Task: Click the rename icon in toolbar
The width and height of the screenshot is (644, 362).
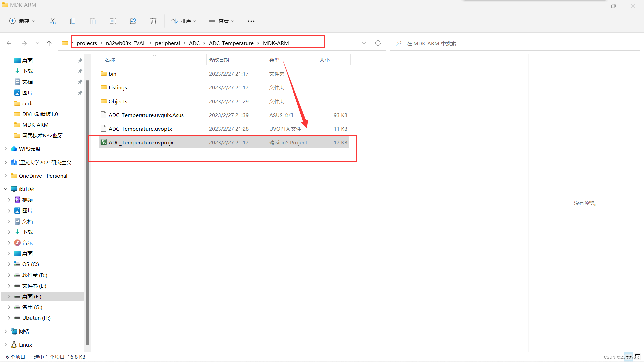Action: pos(113,21)
